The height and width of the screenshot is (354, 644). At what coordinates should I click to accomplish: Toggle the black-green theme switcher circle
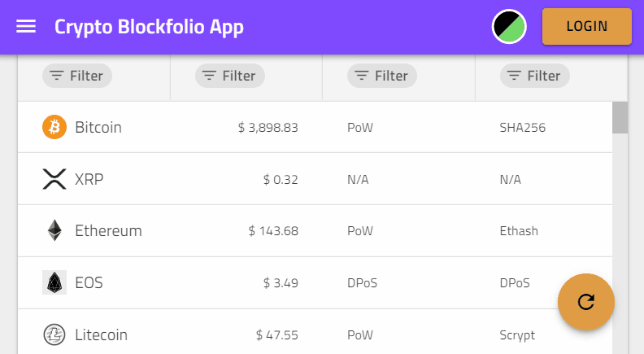pos(509,27)
